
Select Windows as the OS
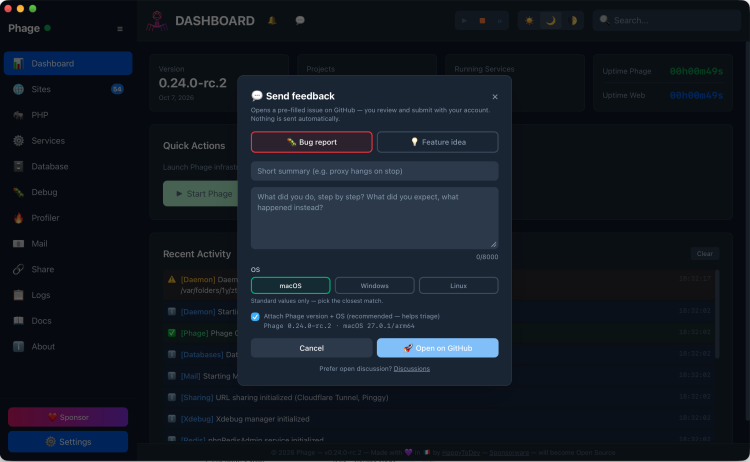[375, 286]
